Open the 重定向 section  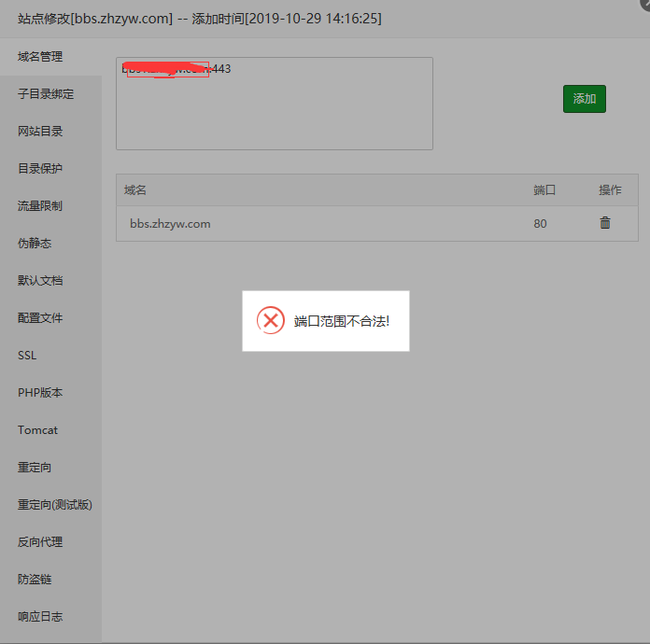pos(50,467)
